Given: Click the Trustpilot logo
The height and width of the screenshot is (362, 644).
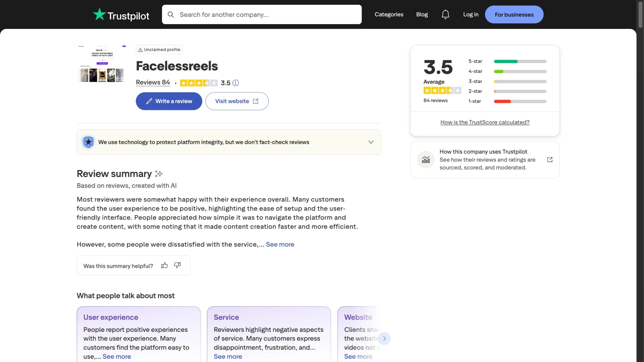Looking at the screenshot, I should pos(121,14).
